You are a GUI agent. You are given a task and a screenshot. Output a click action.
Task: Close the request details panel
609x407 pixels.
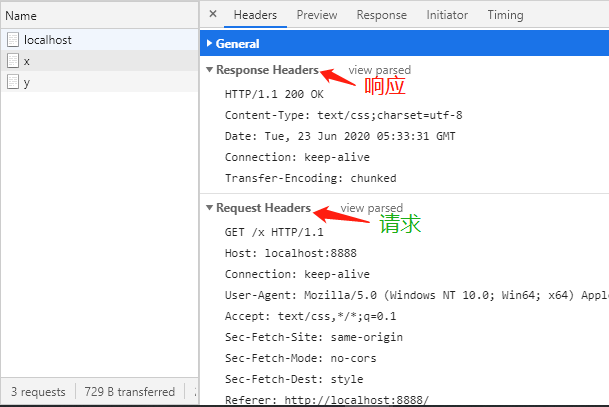(213, 14)
